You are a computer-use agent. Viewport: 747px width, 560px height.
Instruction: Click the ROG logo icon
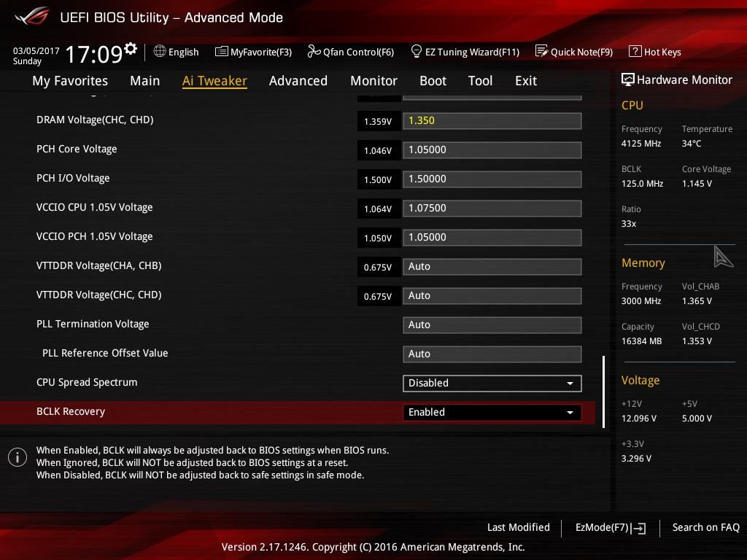coord(31,17)
